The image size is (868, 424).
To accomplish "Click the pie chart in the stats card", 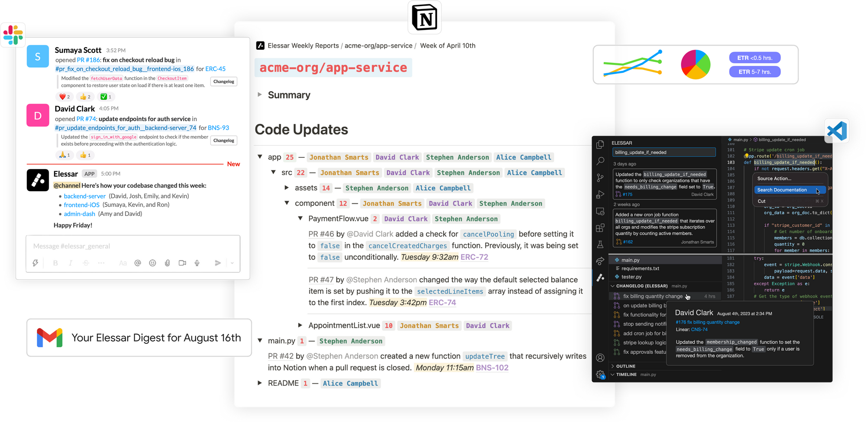I will (x=696, y=65).
